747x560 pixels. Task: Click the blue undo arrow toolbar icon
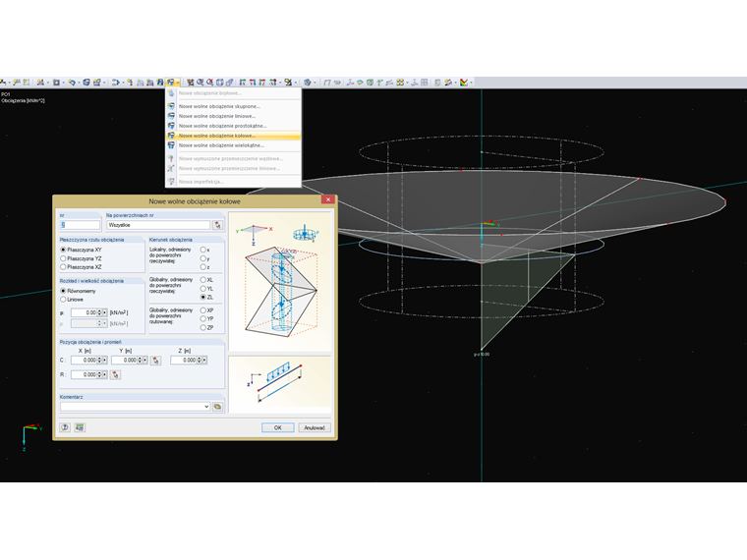71,83
